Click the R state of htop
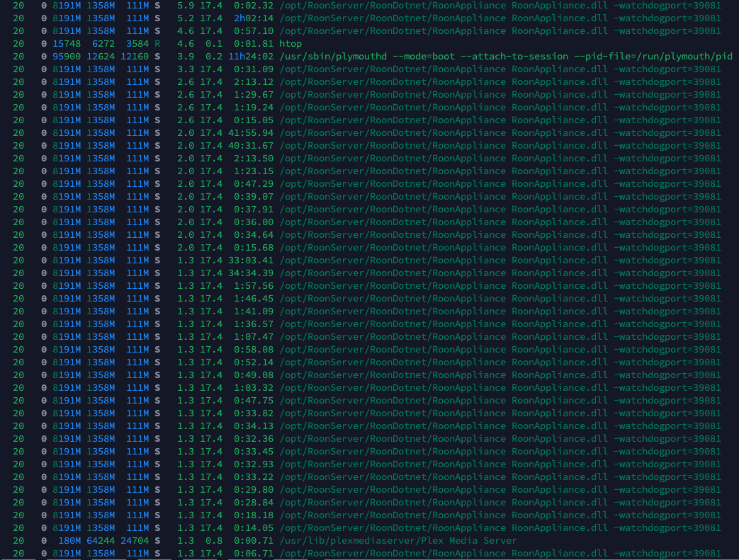 pos(157,44)
